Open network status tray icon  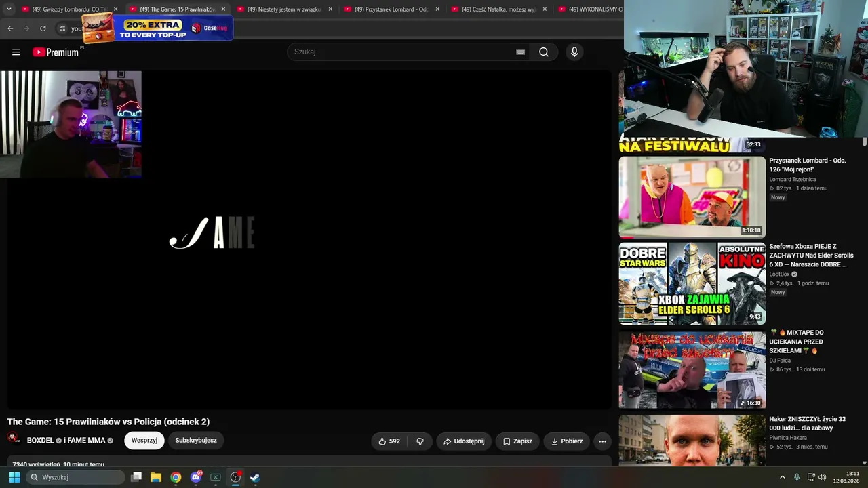click(x=811, y=477)
